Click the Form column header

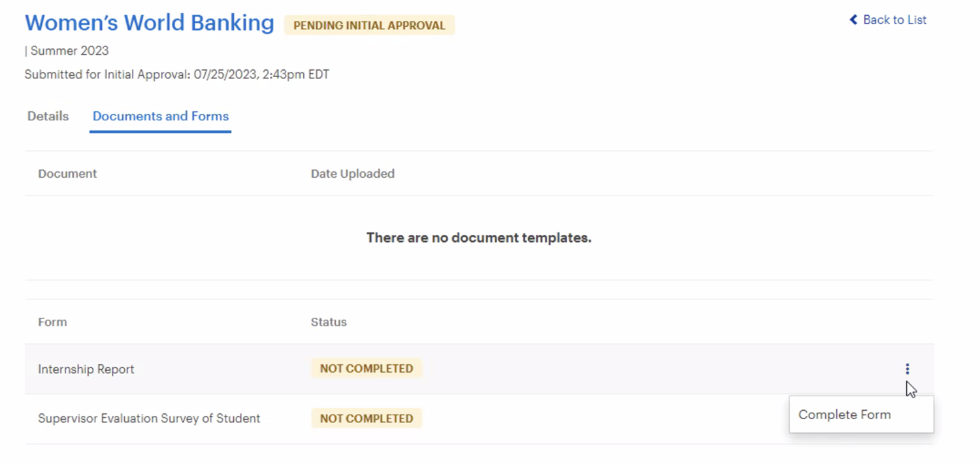coord(52,322)
